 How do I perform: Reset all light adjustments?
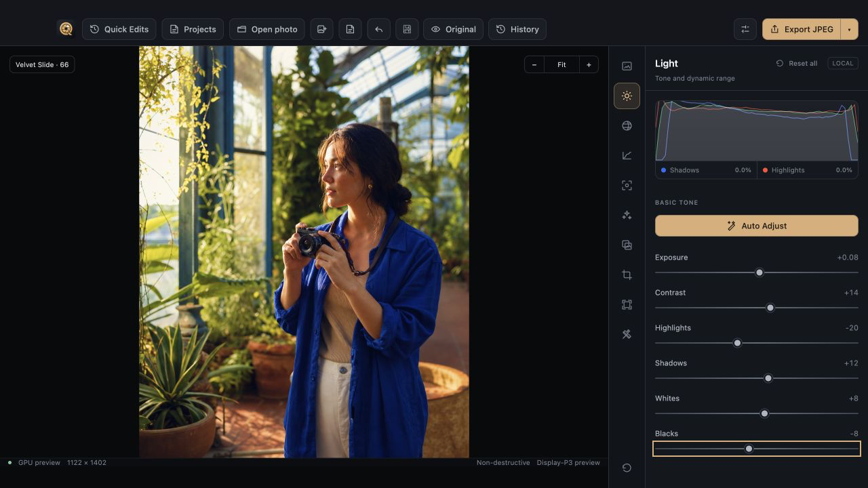point(797,63)
